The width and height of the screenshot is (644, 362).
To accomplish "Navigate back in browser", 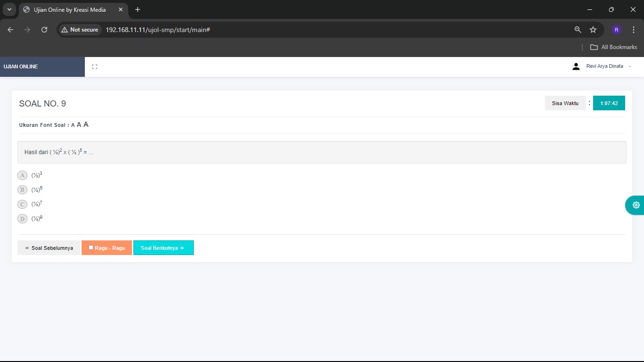I will [10, 30].
